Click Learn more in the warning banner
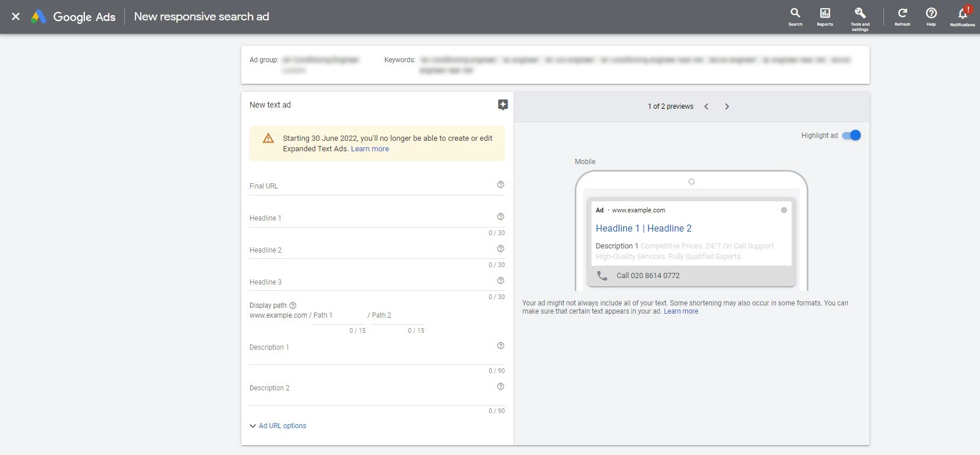 click(370, 149)
